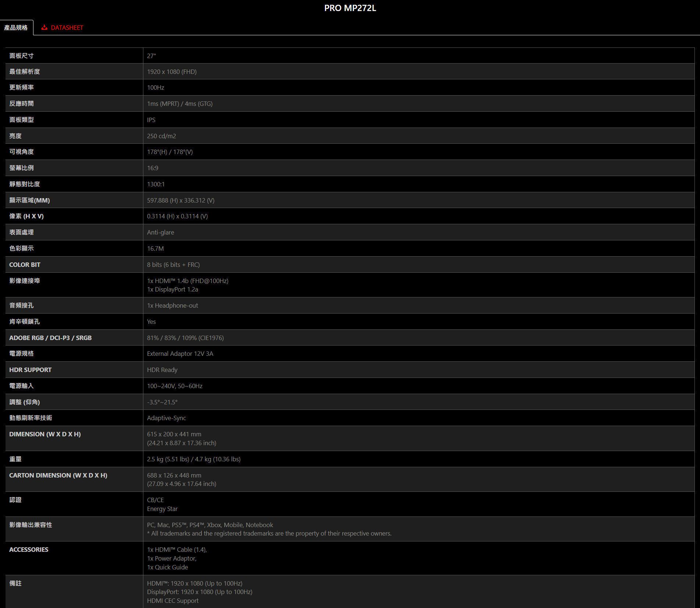
Task: Click the 1x HDMI 1.4b (FHD@100Hz) line
Action: [187, 281]
